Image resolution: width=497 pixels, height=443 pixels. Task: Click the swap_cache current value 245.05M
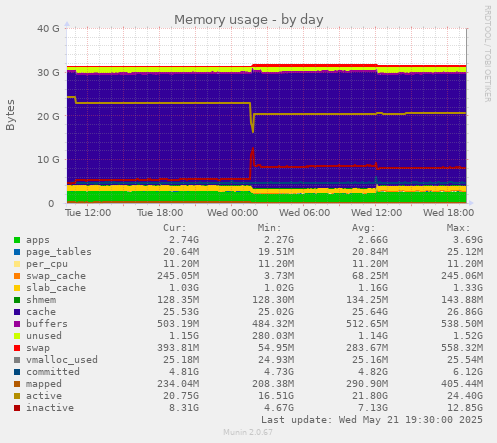click(x=178, y=276)
